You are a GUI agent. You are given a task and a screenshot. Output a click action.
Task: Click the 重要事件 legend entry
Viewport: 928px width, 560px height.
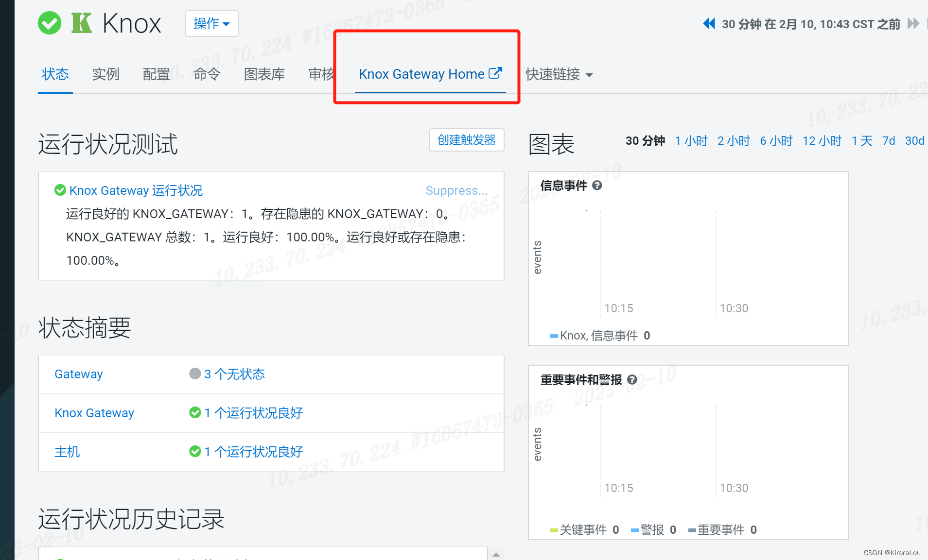click(722, 530)
